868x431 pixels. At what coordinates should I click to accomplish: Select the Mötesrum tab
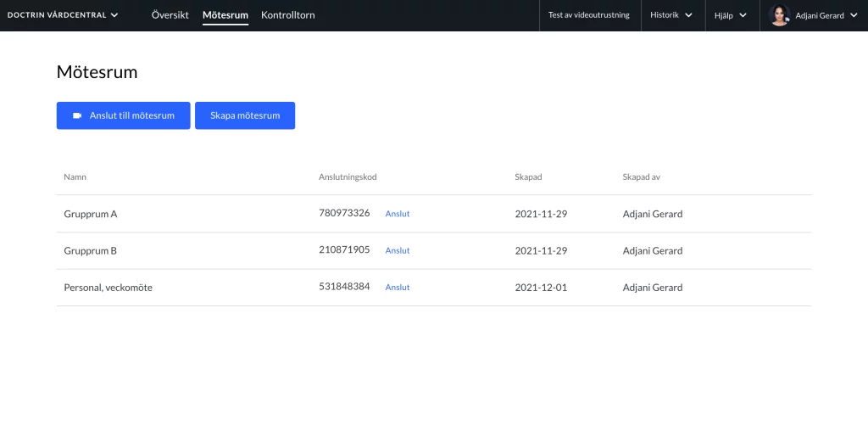point(225,15)
